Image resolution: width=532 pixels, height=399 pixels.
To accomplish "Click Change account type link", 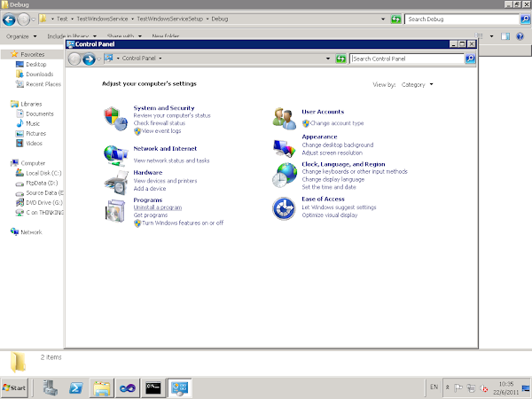I will pos(337,123).
